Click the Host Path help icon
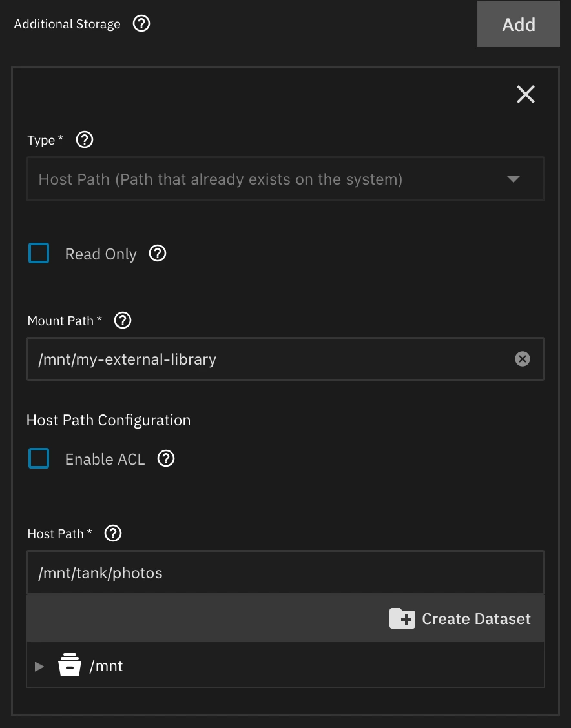The height and width of the screenshot is (728, 571). coord(112,533)
